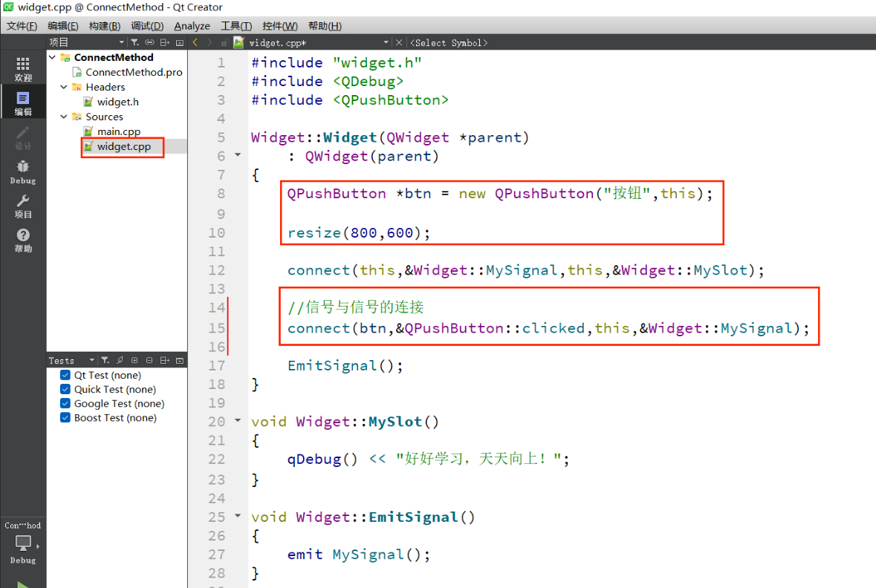Switch to the Edit (编辑) mode
This screenshot has height=588, width=876.
(x=23, y=103)
